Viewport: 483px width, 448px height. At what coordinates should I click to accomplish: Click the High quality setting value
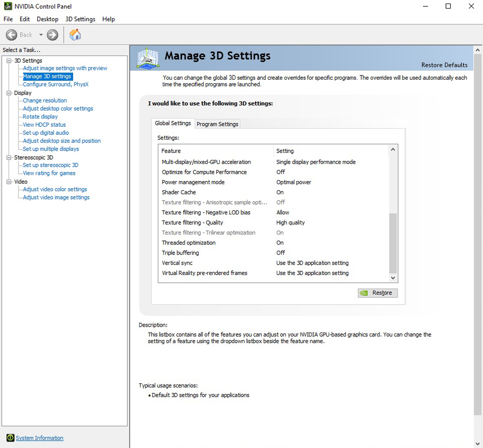(x=290, y=222)
